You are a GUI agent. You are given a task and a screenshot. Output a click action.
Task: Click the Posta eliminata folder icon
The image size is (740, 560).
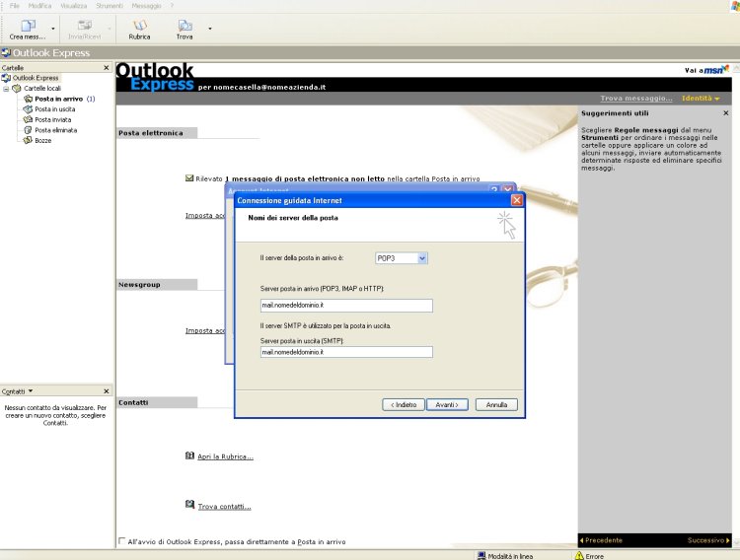click(x=29, y=130)
